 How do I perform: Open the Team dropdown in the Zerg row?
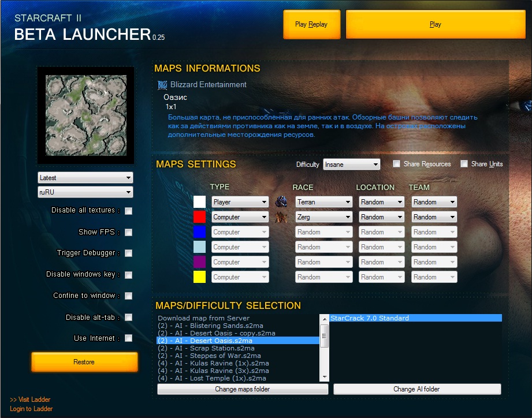tap(434, 217)
